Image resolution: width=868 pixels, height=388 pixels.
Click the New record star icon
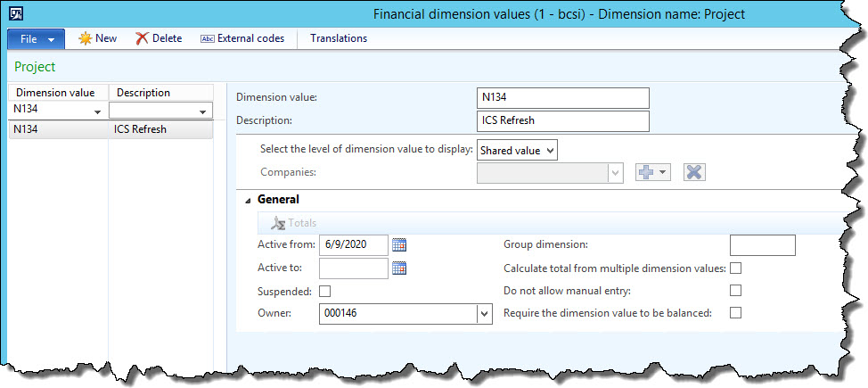[86, 38]
